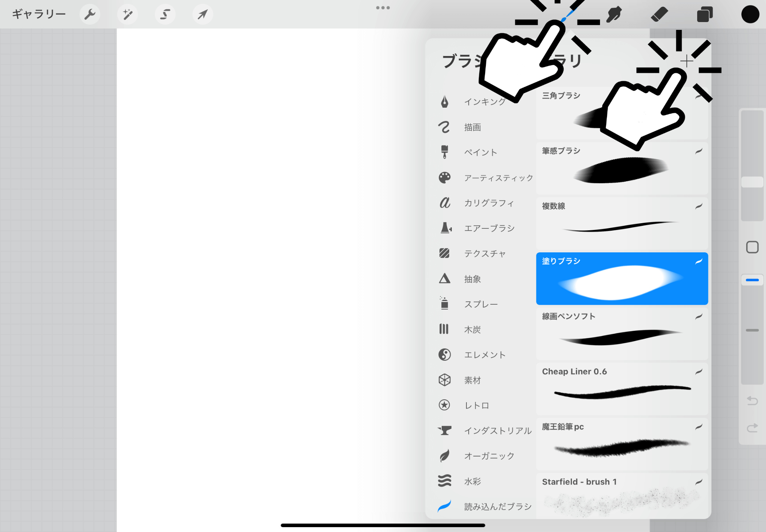Select the 水彩 brush category
The width and height of the screenshot is (766, 532).
(472, 481)
